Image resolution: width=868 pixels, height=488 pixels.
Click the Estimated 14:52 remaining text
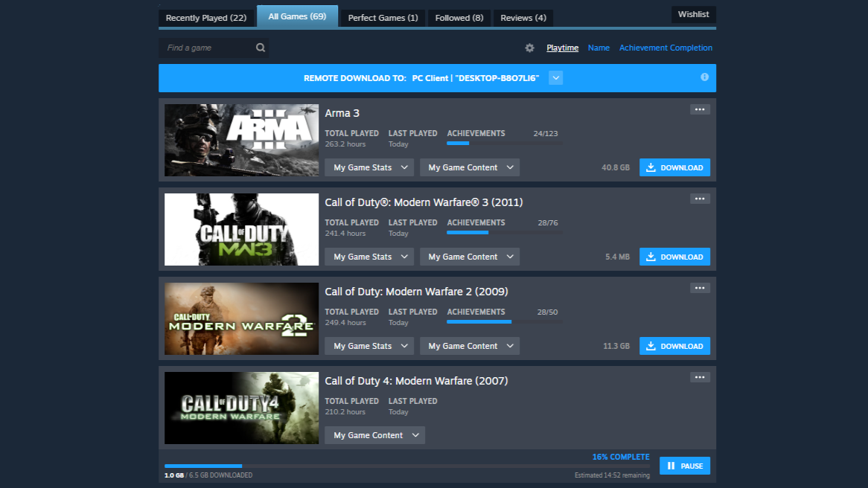click(612, 475)
